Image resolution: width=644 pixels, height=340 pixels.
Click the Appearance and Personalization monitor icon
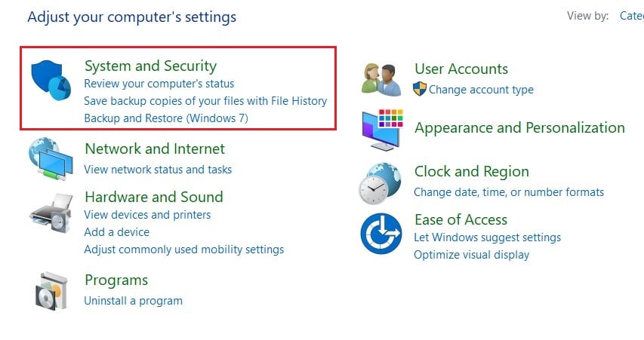pyautogui.click(x=383, y=128)
